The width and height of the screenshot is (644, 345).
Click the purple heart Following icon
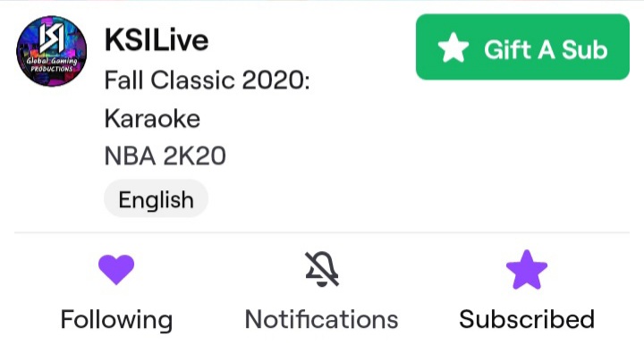point(116,269)
